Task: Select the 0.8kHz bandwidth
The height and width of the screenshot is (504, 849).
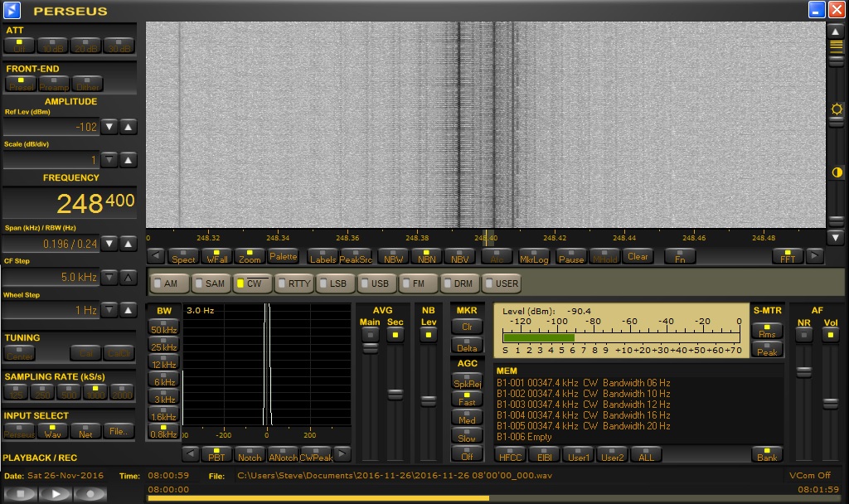Action: (163, 431)
